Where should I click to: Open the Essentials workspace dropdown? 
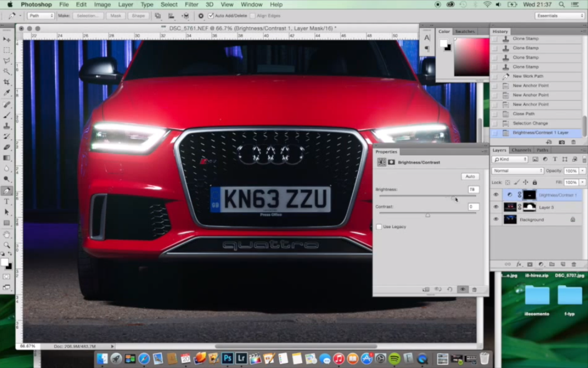pyautogui.click(x=559, y=16)
